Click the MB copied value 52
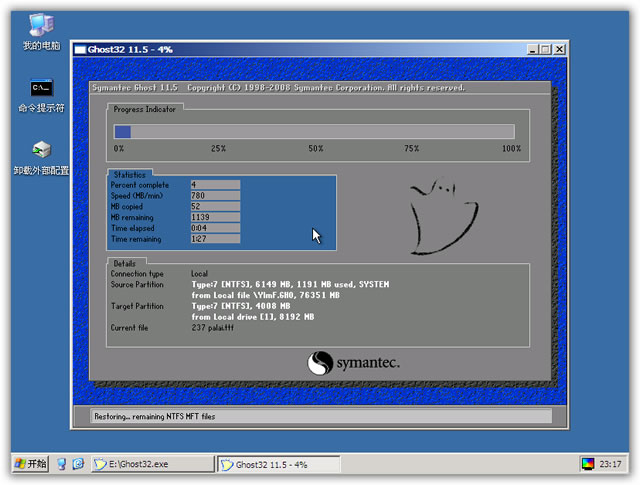 tap(215, 206)
